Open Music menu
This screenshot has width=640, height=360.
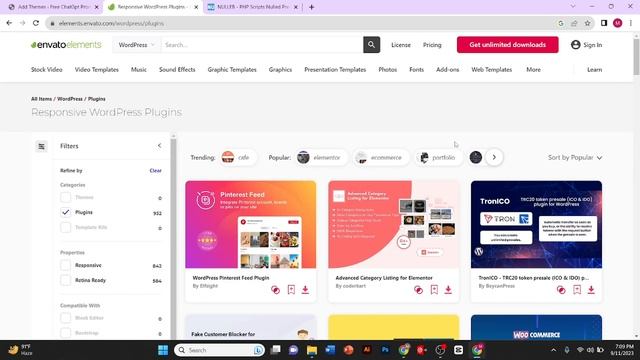139,70
